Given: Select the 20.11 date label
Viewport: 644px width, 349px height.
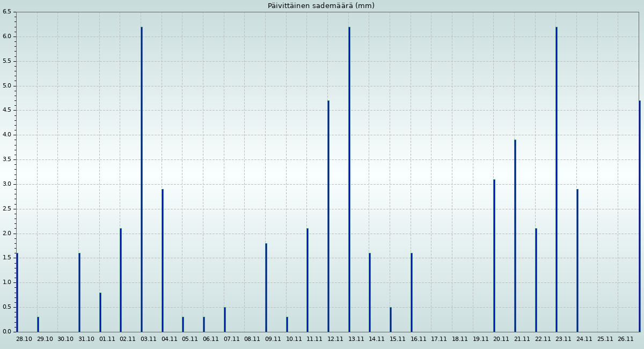Looking at the screenshot, I should (x=501, y=339).
